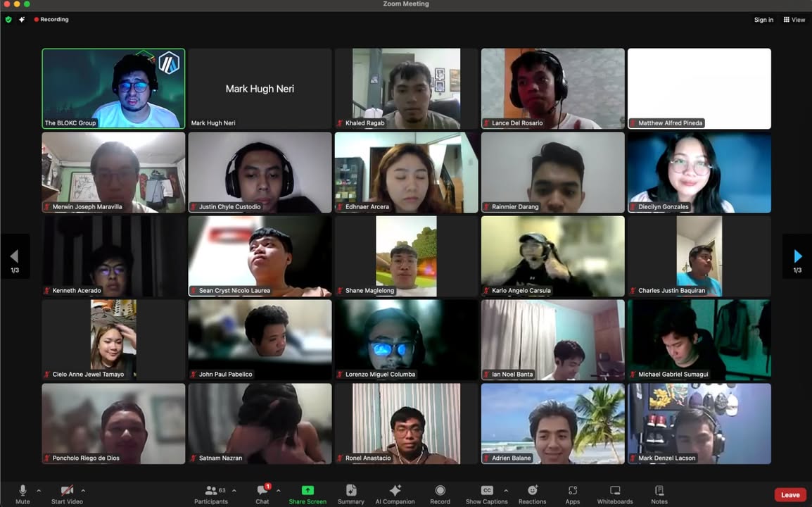812x507 pixels.
Task: Select Diecilyn Gonzales's video tile
Action: [699, 173]
